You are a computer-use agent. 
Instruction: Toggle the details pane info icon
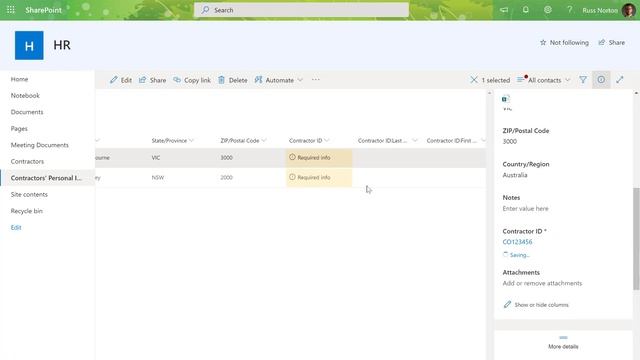pyautogui.click(x=601, y=80)
